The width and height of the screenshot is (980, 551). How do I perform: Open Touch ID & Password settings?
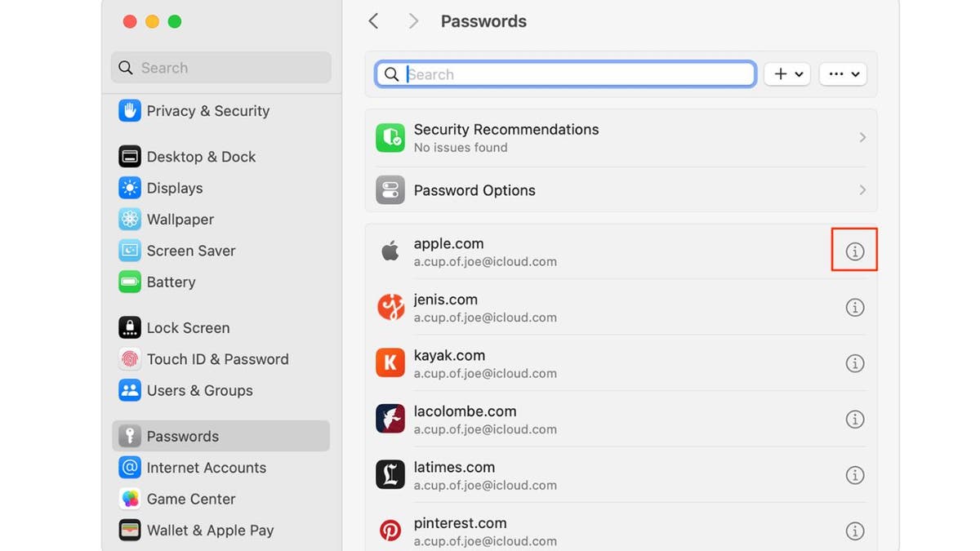point(217,359)
